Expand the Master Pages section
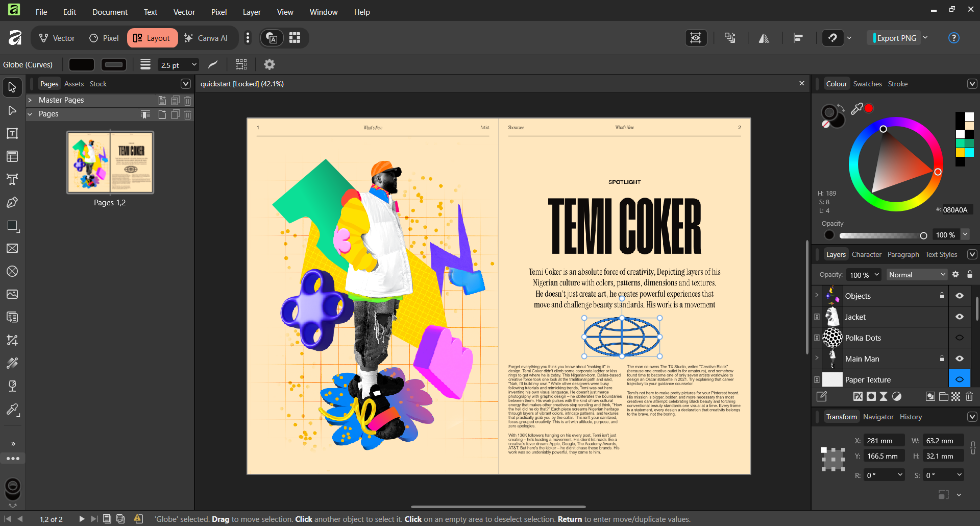The height and width of the screenshot is (526, 980). [30, 100]
